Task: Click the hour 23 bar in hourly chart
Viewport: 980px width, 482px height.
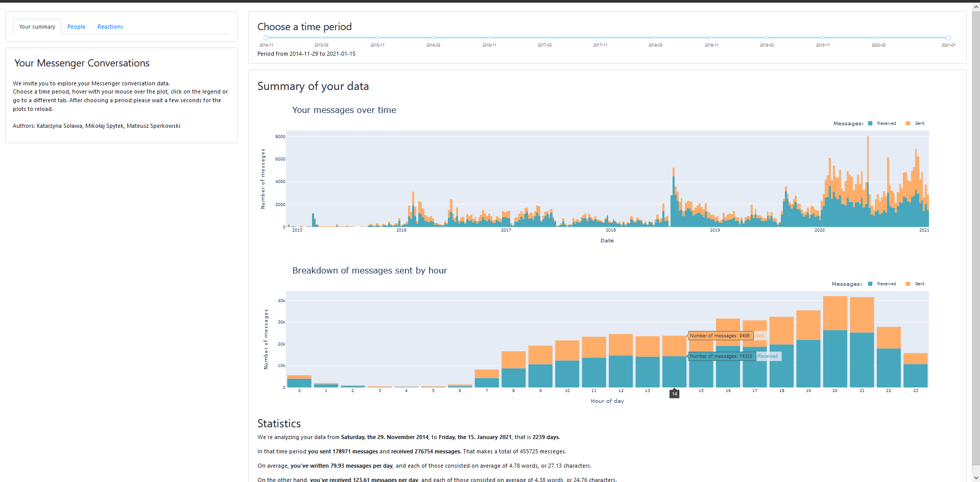Action: coord(916,370)
